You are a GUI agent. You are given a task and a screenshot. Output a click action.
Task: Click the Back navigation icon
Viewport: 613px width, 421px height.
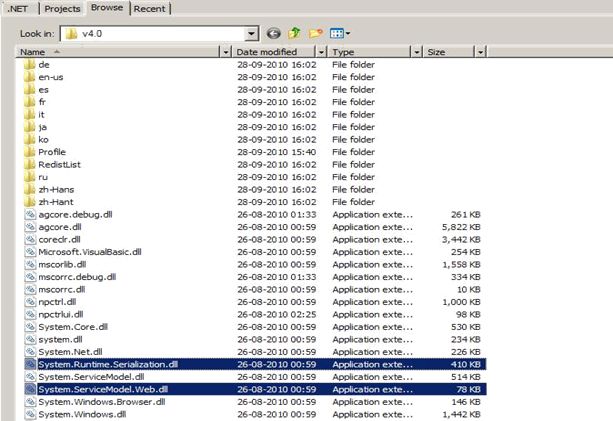coord(274,34)
